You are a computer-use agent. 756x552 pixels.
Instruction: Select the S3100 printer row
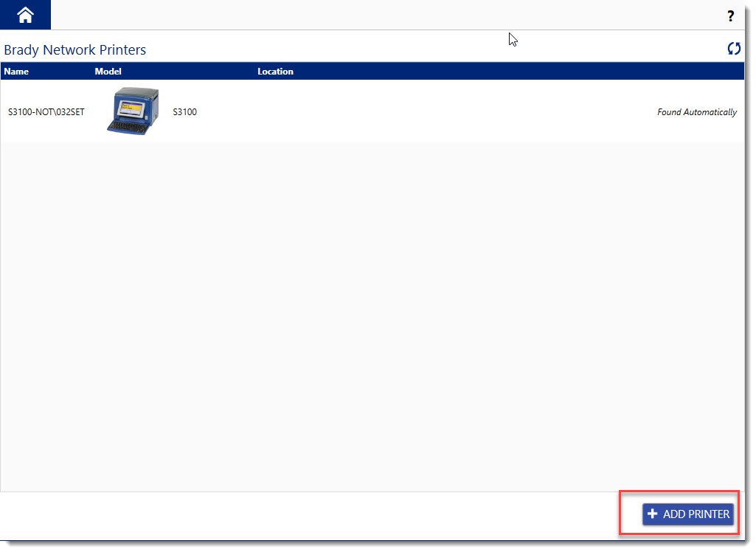[369, 111]
